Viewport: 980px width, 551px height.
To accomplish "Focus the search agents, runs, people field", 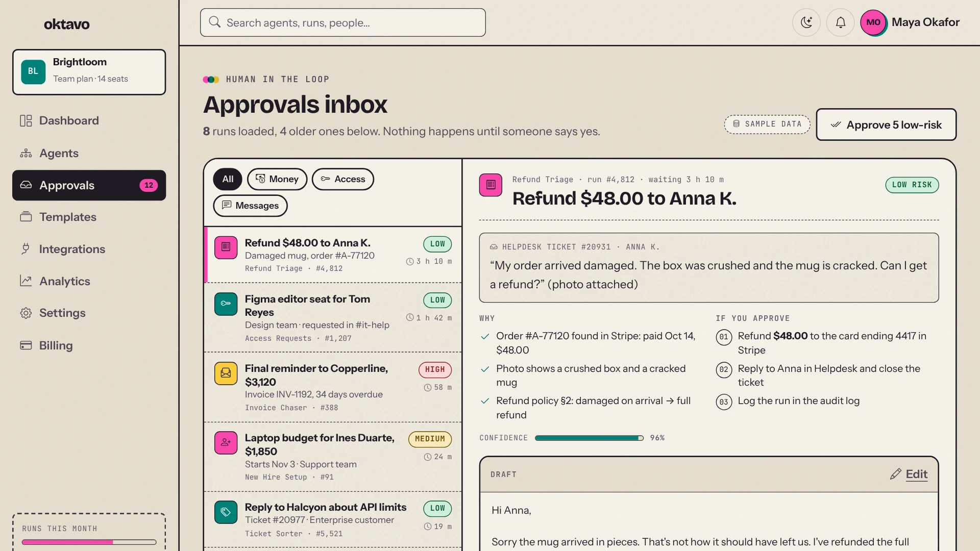I will pos(343,22).
